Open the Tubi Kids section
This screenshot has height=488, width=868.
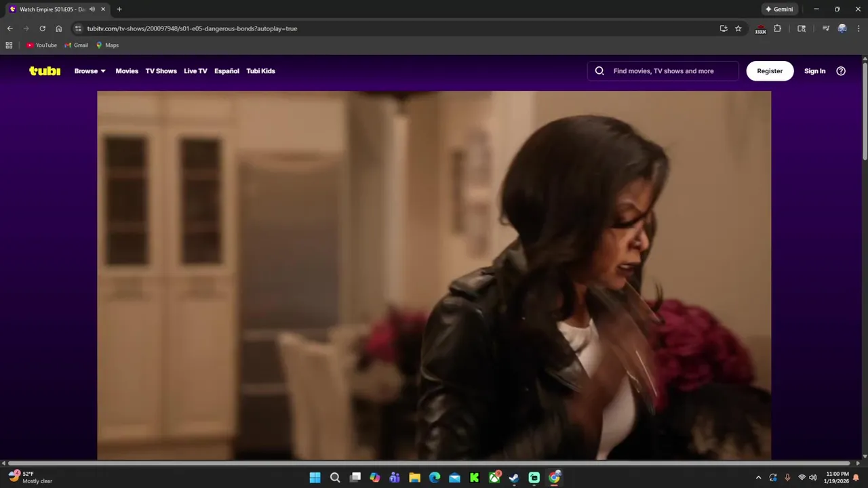pyautogui.click(x=260, y=71)
